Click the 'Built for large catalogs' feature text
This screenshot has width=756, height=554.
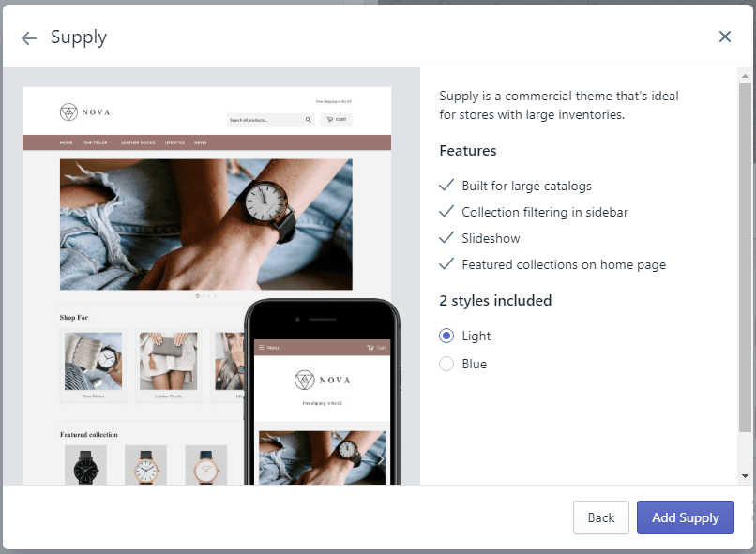[526, 186]
